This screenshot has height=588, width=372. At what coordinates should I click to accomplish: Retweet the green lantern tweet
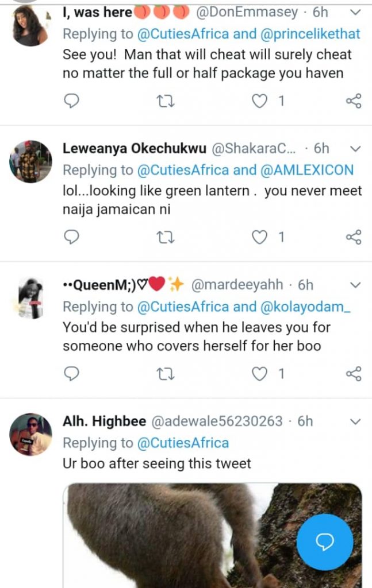[166, 237]
